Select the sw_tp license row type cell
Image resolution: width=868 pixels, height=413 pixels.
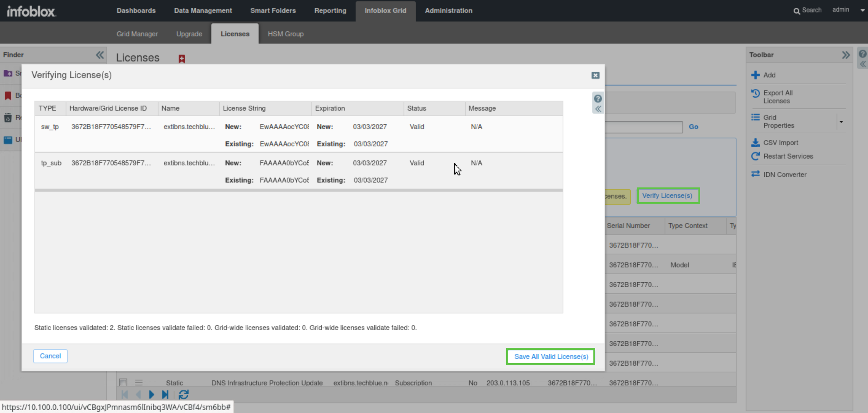pyautogui.click(x=50, y=127)
